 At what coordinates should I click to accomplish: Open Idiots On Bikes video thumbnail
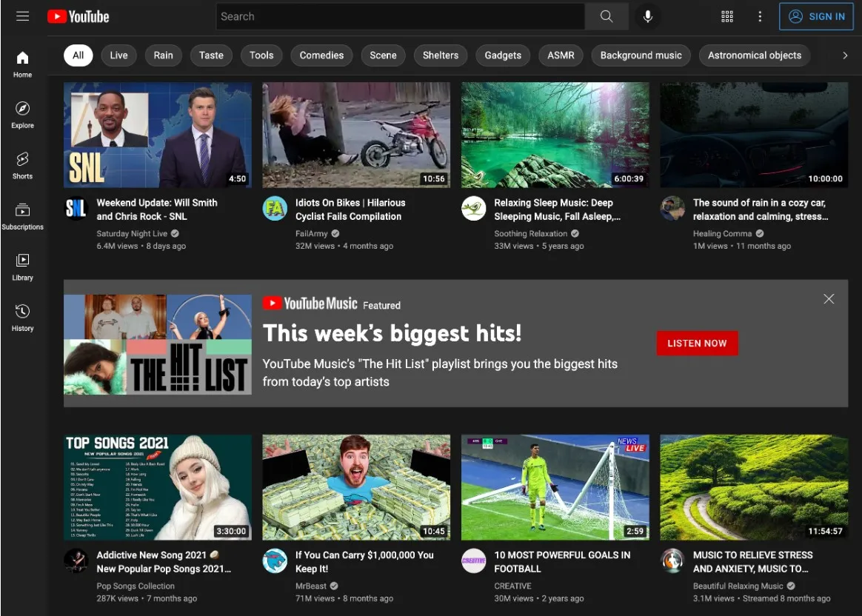(356, 135)
